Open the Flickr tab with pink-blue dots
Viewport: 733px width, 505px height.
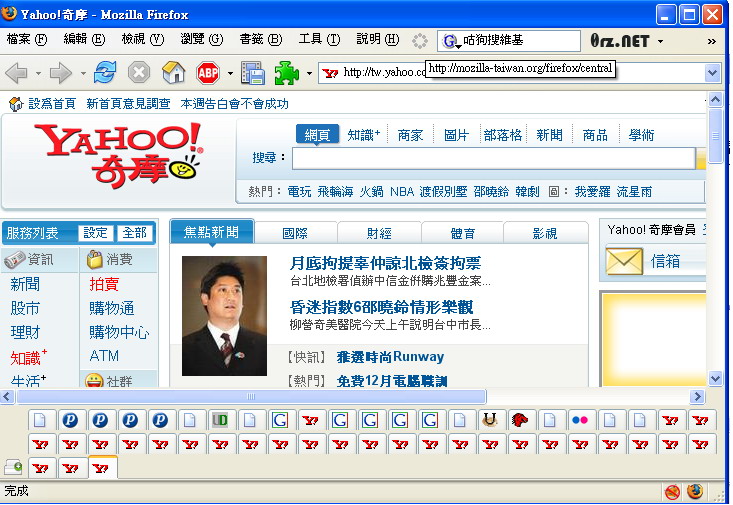click(x=580, y=420)
